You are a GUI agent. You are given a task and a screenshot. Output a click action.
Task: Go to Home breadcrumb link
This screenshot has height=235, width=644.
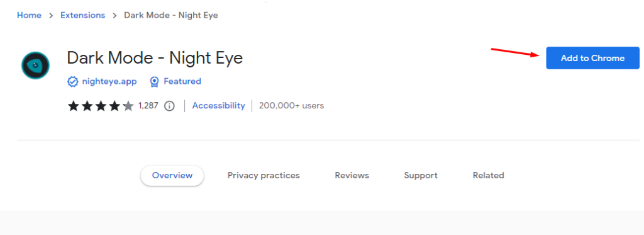29,15
